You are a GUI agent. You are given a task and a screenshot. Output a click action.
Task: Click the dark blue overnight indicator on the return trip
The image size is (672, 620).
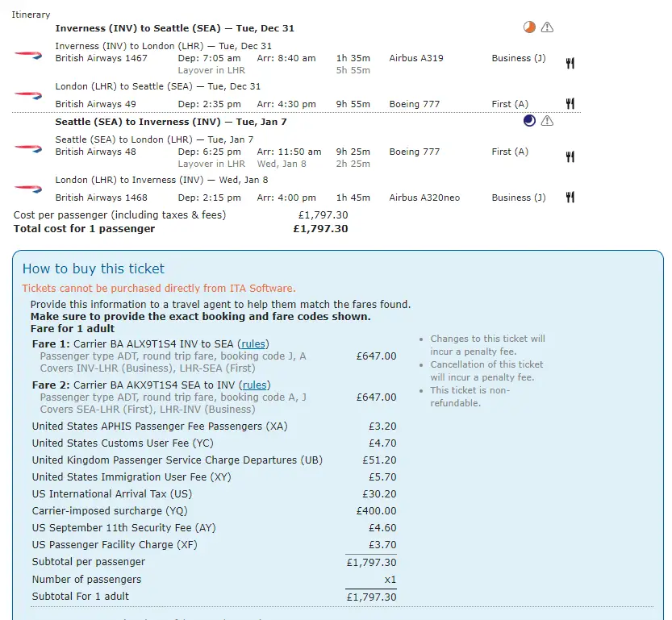pyautogui.click(x=529, y=121)
